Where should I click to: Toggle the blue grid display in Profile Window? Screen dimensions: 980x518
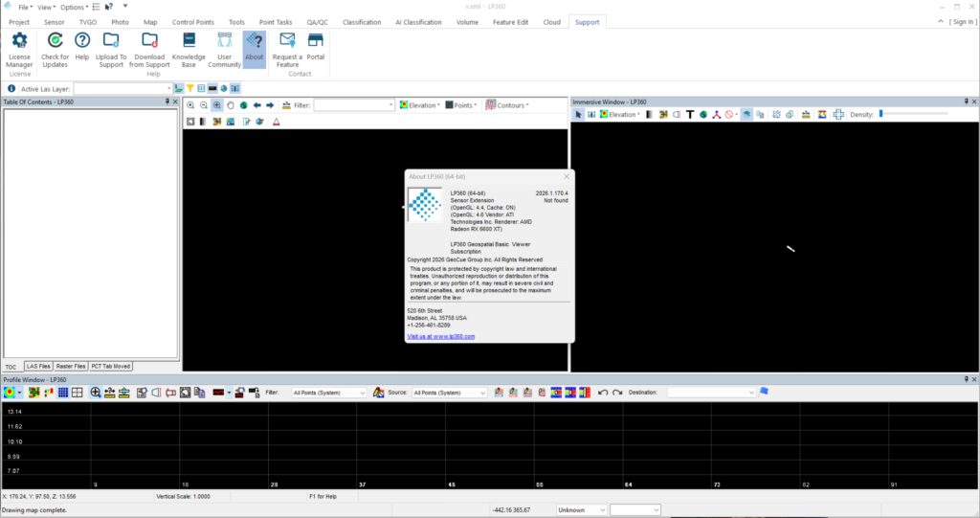coord(63,393)
